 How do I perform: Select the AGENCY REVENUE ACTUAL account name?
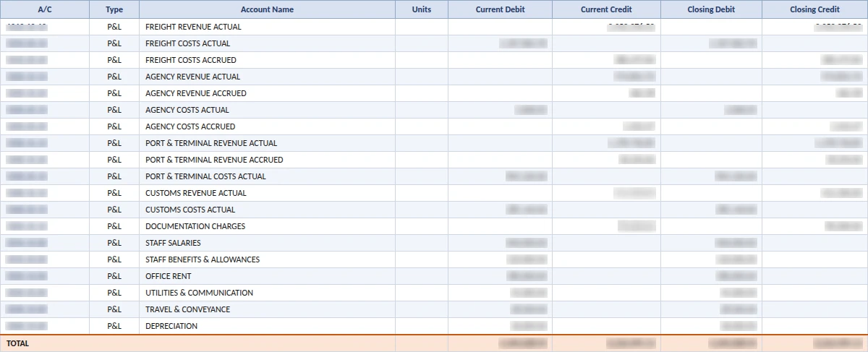[x=193, y=77]
